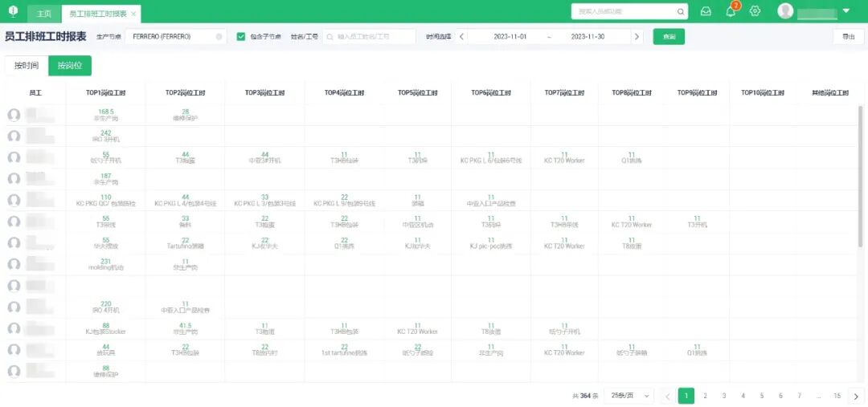Image resolution: width=868 pixels, height=407 pixels.
Task: Click the 导出 export button
Action: [848, 36]
